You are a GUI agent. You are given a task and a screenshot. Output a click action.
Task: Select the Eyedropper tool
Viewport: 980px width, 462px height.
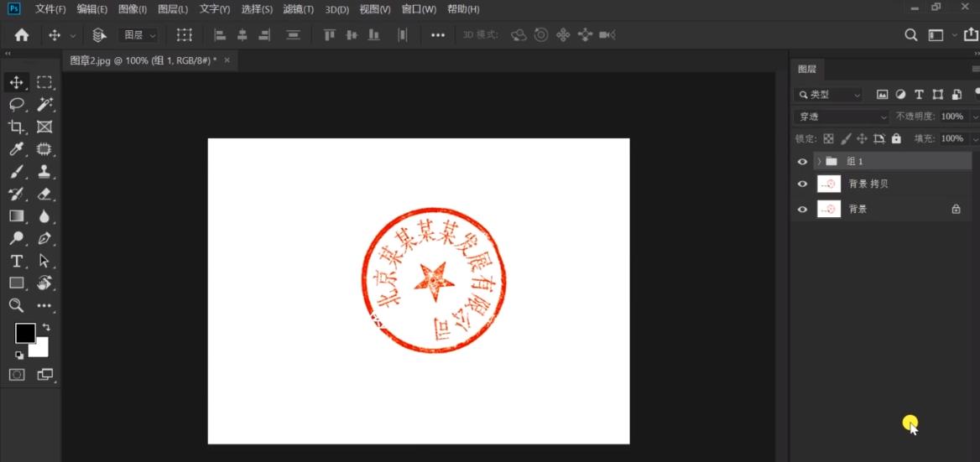(x=16, y=149)
